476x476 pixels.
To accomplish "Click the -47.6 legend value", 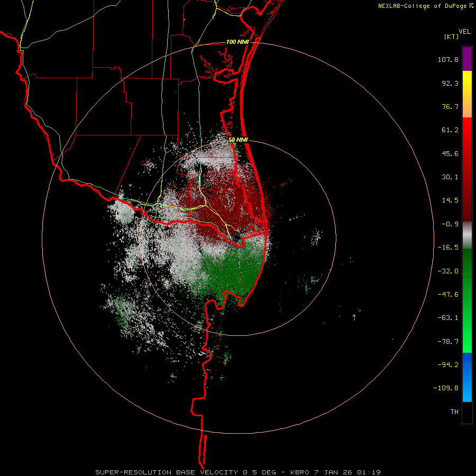I will tap(448, 295).
